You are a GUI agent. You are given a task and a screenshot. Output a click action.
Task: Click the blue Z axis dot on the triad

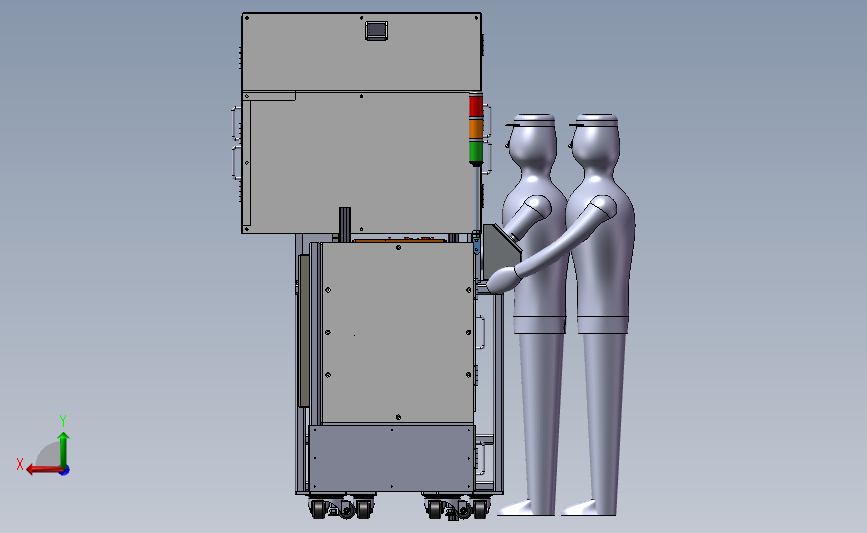(65, 471)
